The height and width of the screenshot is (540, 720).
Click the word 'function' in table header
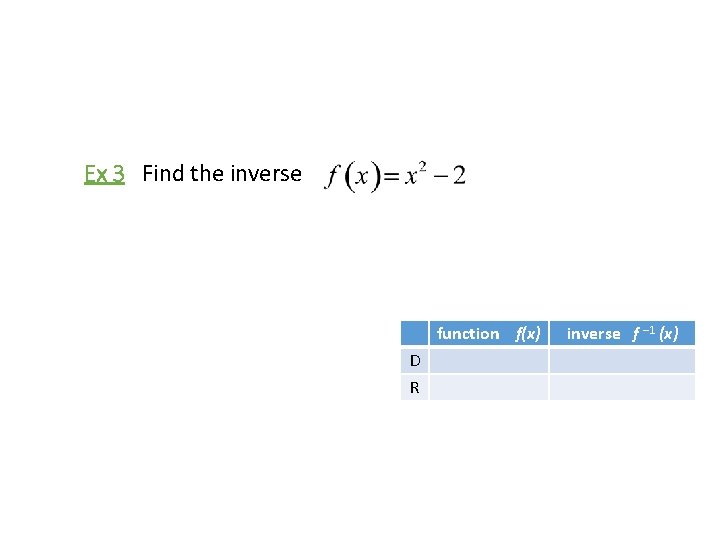pos(468,333)
